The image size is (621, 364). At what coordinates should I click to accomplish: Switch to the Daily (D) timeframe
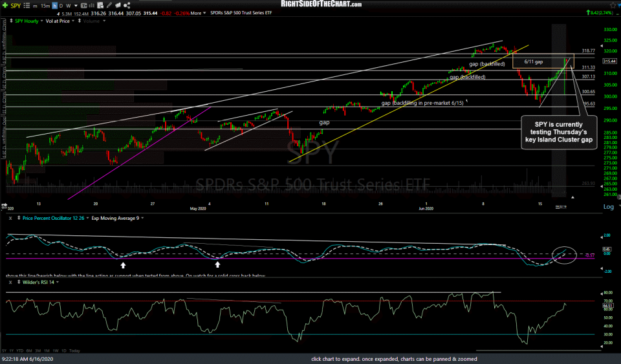click(61, 6)
